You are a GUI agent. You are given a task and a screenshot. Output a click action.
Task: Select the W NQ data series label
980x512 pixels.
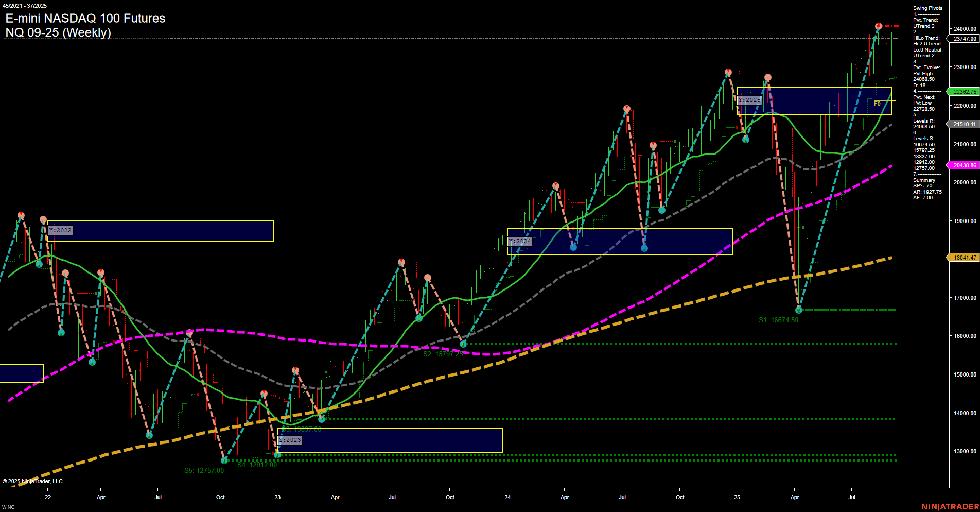pyautogui.click(x=9, y=507)
